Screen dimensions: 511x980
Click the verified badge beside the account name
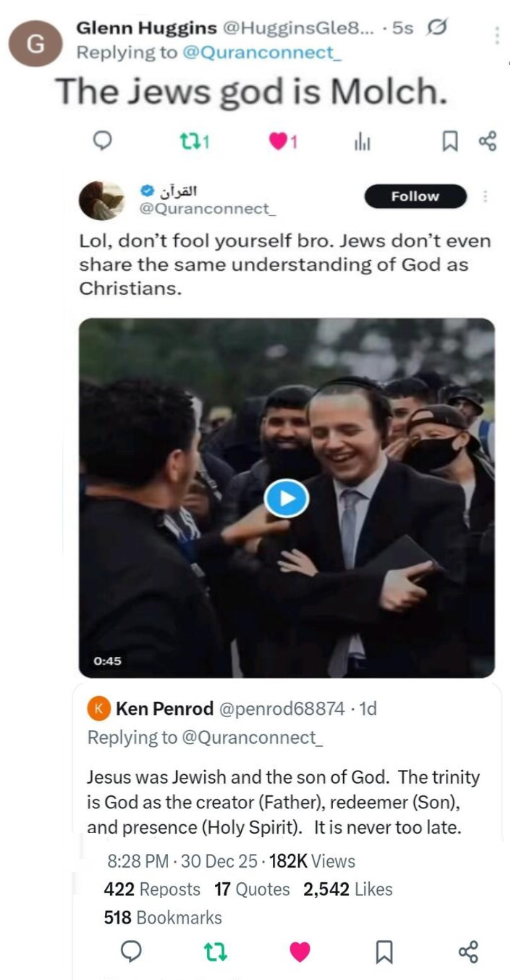146,191
